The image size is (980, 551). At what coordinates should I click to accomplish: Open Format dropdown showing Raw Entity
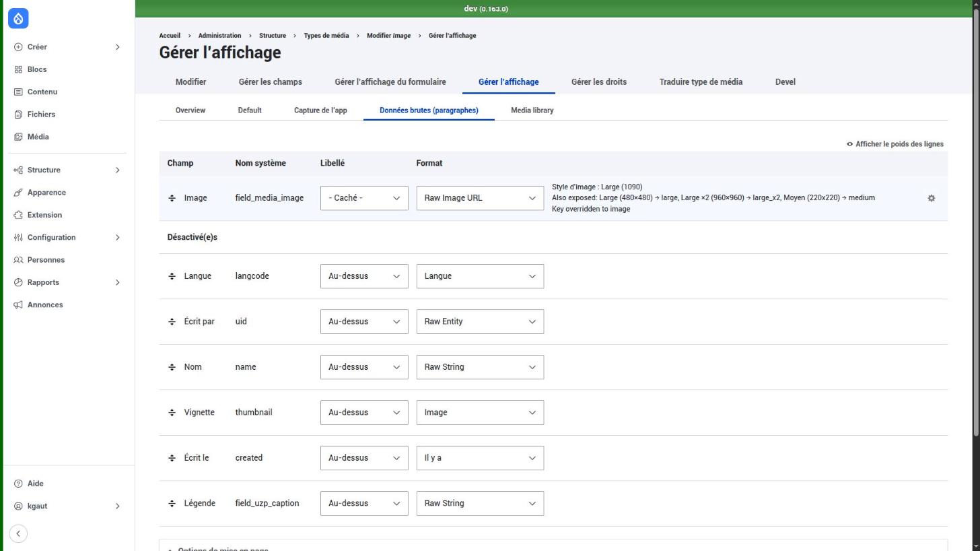[480, 321]
